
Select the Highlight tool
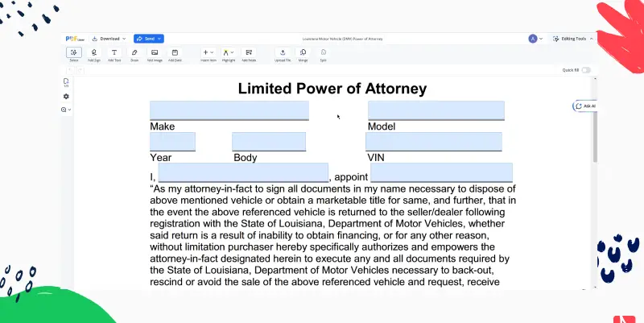click(229, 54)
